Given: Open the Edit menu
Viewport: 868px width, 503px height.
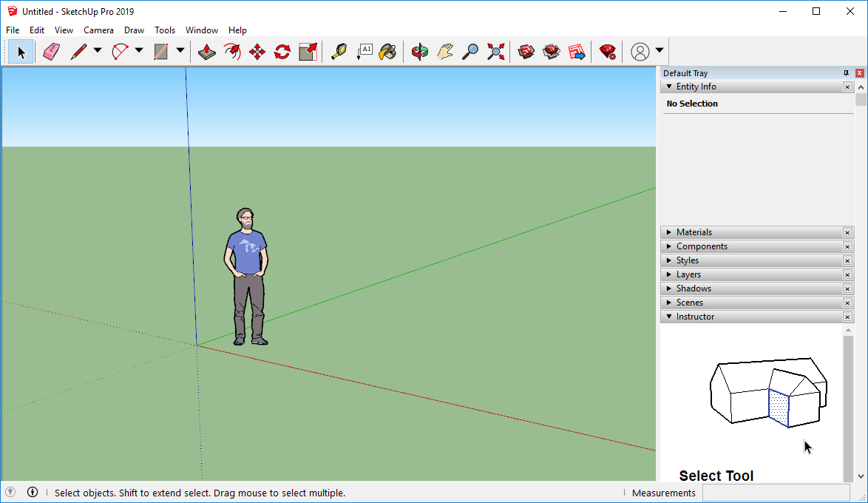Looking at the screenshot, I should 36,30.
